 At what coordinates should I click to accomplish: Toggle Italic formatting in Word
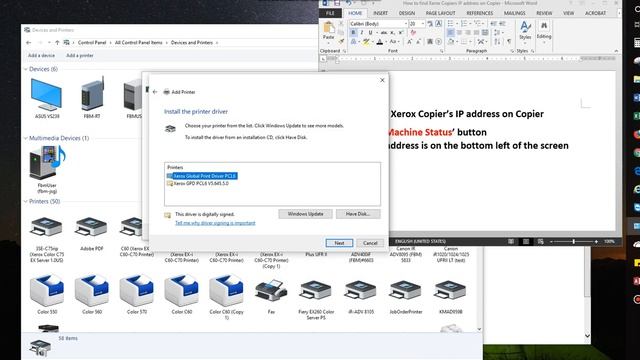362,33
